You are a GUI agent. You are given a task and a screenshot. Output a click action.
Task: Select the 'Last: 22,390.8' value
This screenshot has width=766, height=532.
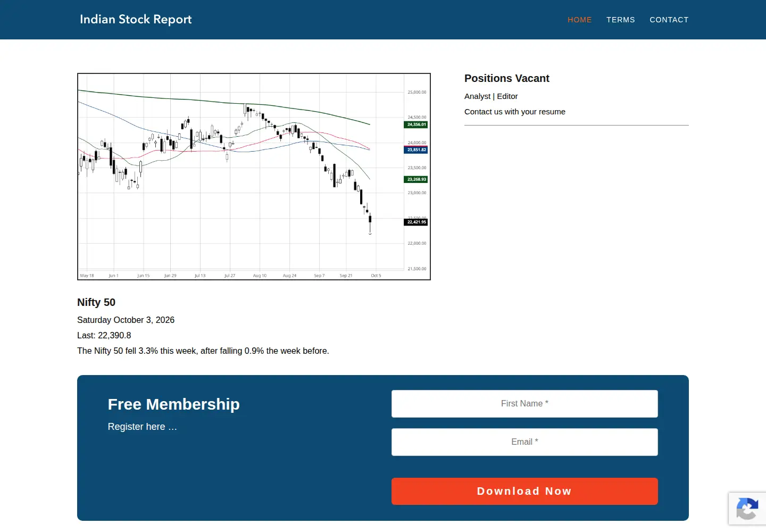point(104,335)
